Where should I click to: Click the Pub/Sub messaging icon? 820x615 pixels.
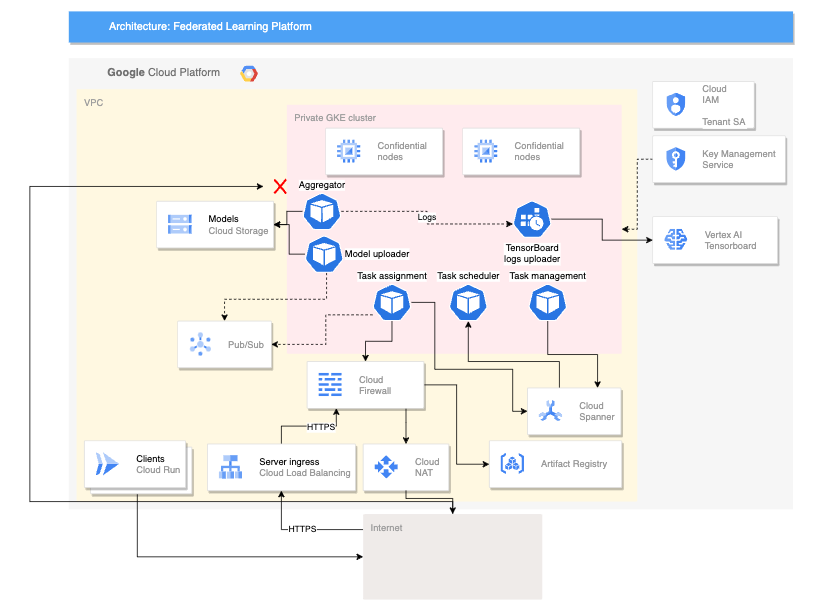[x=200, y=344]
